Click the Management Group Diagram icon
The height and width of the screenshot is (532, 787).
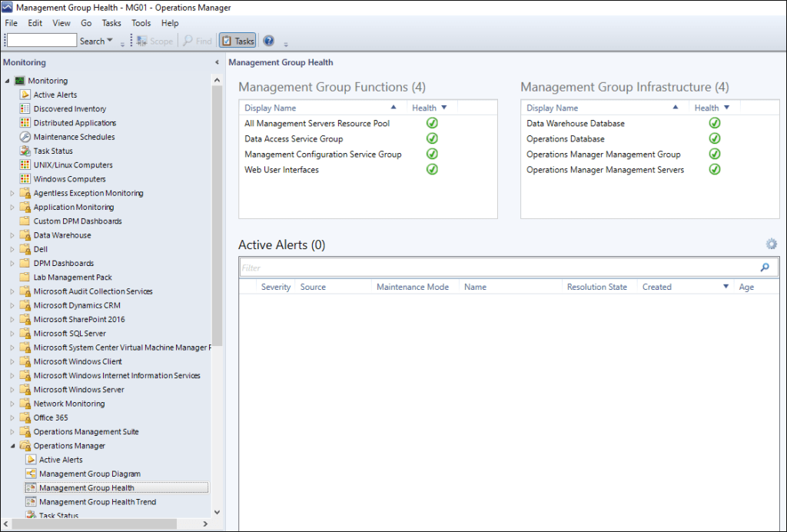pyautogui.click(x=31, y=474)
